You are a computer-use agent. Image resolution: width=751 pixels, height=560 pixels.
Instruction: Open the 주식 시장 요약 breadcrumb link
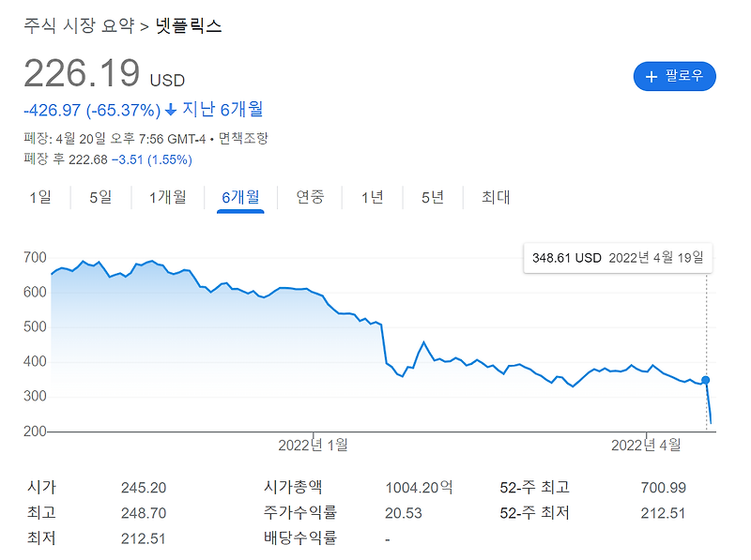pos(79,25)
